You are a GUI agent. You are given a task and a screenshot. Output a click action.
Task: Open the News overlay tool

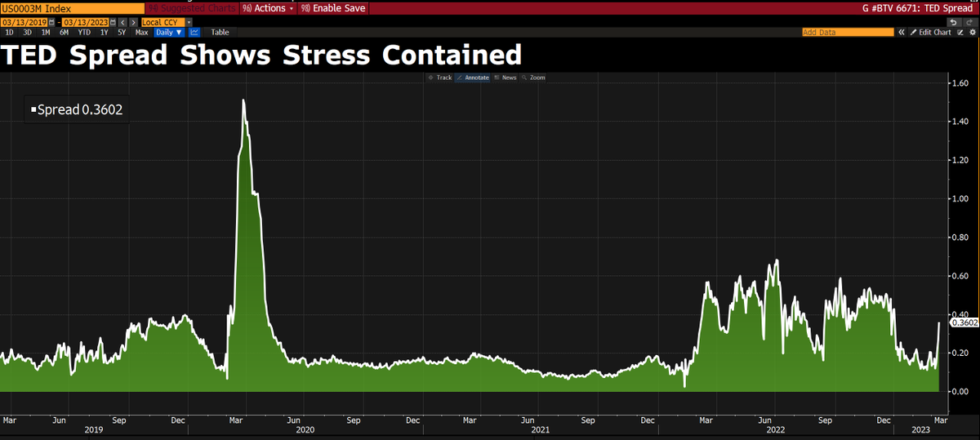pos(506,78)
